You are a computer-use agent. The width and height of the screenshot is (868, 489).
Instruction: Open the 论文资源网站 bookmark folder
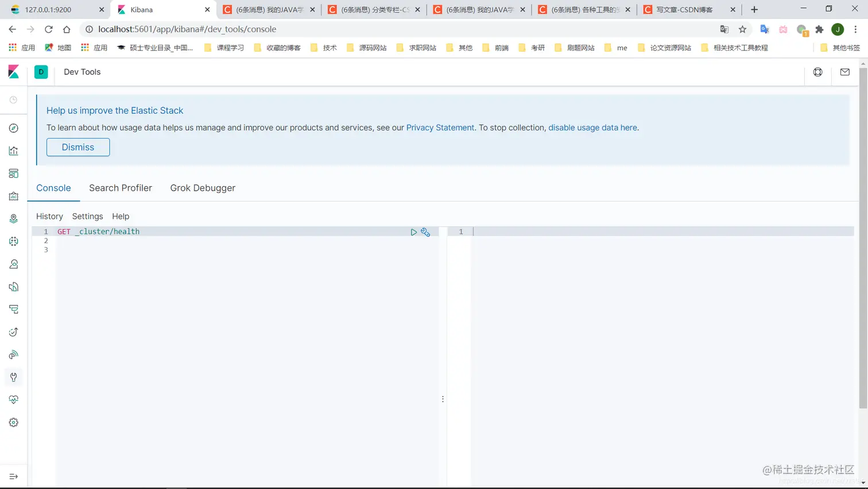pyautogui.click(x=664, y=48)
